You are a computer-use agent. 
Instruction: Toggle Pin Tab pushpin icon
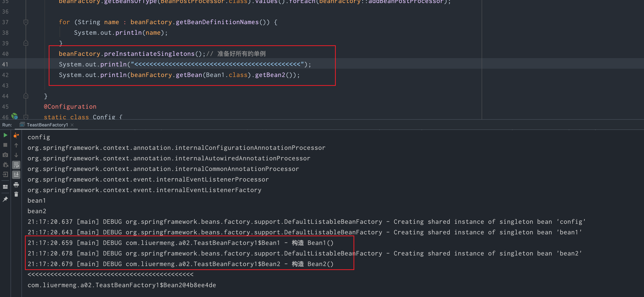coord(5,199)
